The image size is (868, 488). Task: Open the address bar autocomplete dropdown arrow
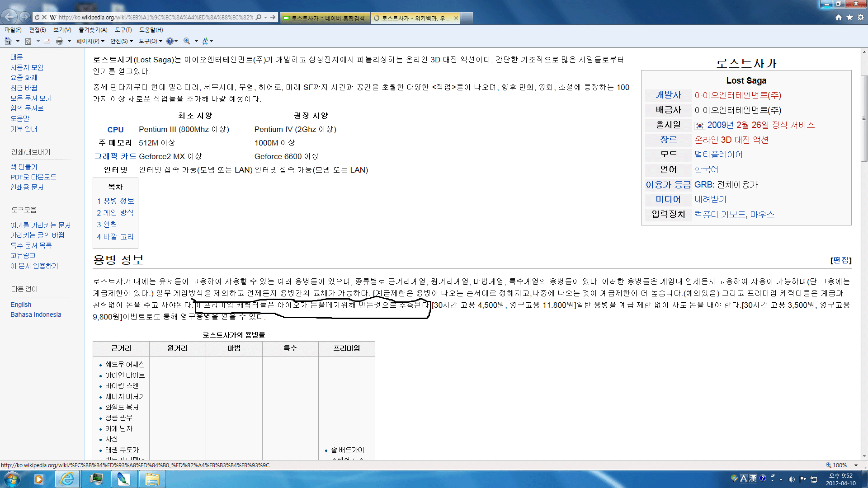tap(265, 17)
